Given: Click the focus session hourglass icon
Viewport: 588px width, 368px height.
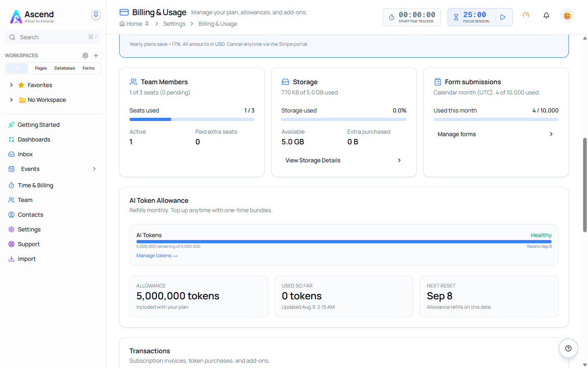Looking at the screenshot, I should tap(456, 17).
